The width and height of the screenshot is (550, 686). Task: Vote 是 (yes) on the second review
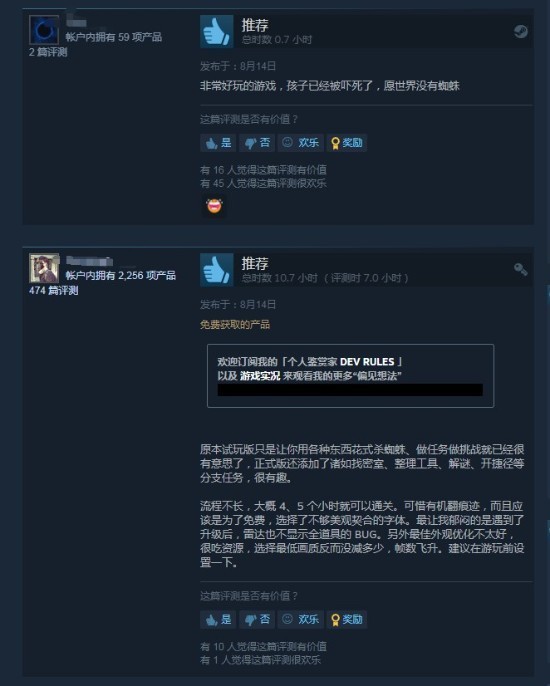click(x=218, y=620)
